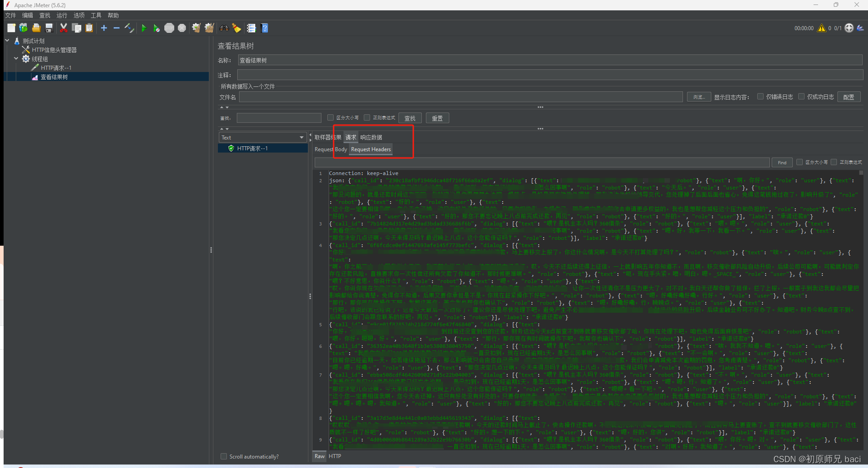Screen dimensions: 868x468
Task: Click the 注释 comments input field
Action: 550,75
